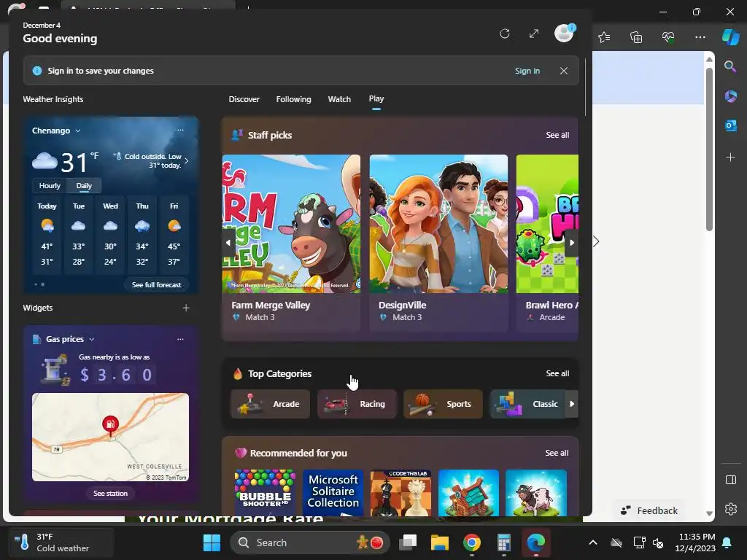Viewport: 747px width, 560px height.
Task: Select the Play tab
Action: [x=376, y=99]
